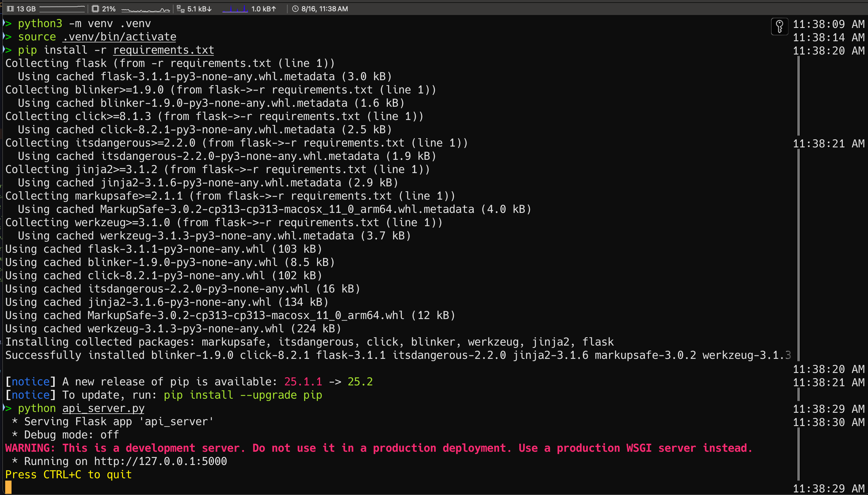This screenshot has width=868, height=495.
Task: Click the 'Debug mode: off' line
Action: pos(65,435)
